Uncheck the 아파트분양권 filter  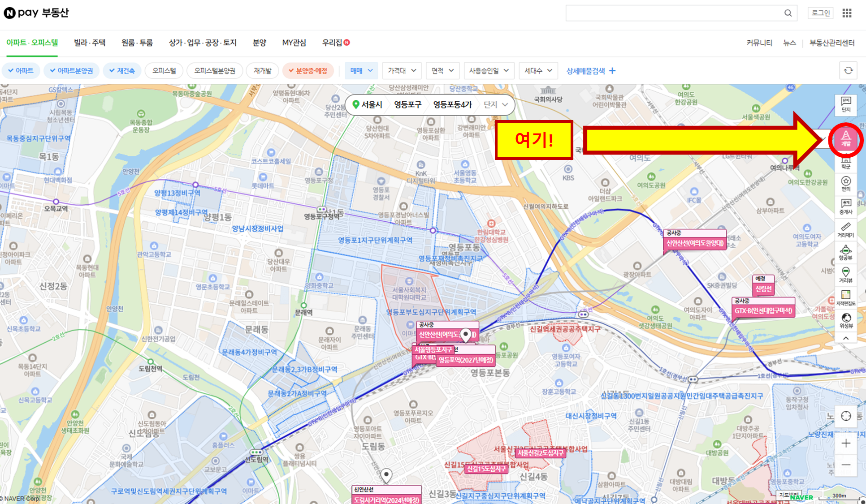(71, 71)
